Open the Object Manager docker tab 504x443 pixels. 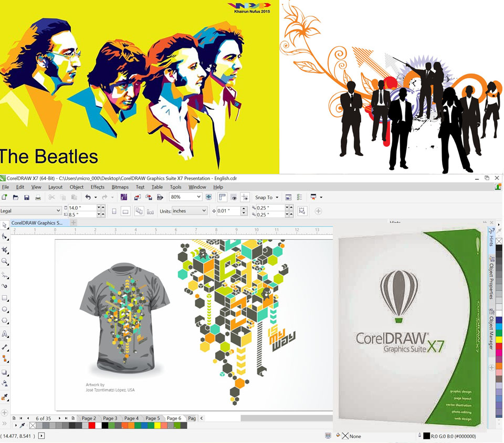coord(491,330)
